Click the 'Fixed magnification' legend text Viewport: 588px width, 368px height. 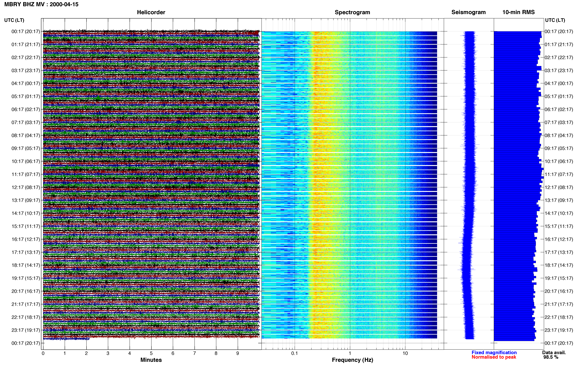tap(494, 352)
